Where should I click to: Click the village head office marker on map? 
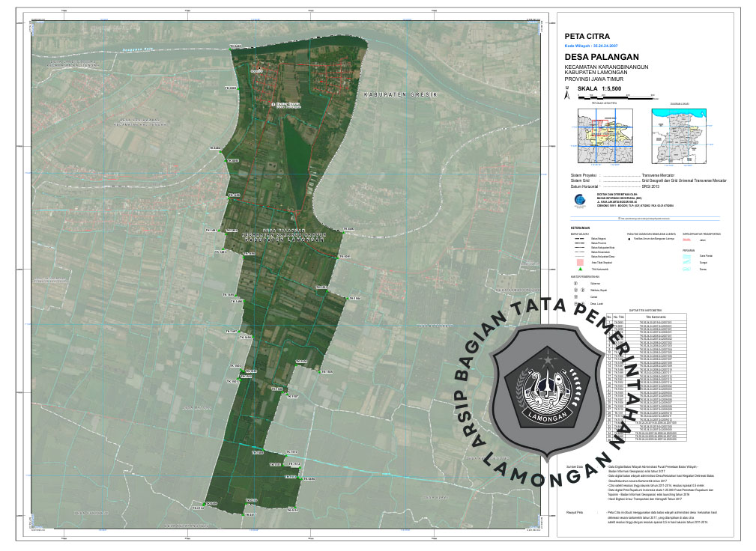click(273, 105)
